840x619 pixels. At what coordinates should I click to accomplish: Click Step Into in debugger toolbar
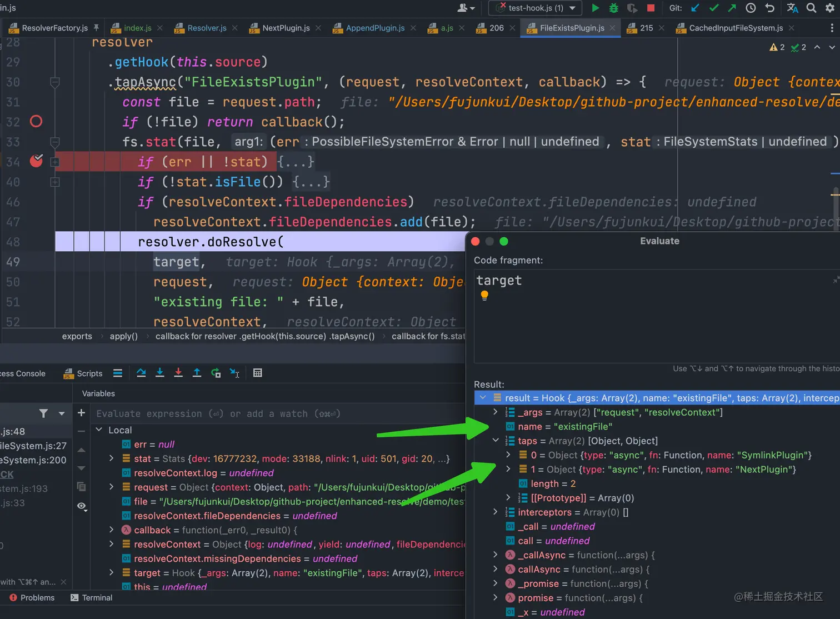pyautogui.click(x=159, y=373)
